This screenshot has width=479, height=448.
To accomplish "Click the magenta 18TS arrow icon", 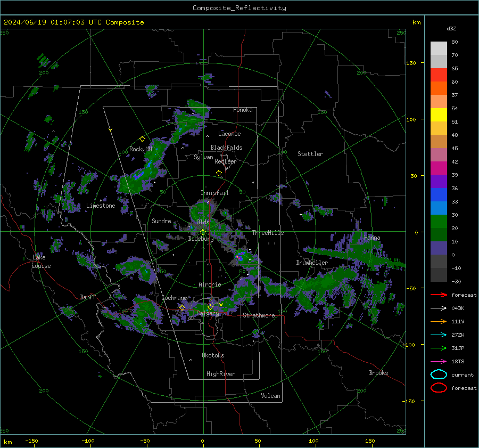I will pyautogui.click(x=439, y=362).
